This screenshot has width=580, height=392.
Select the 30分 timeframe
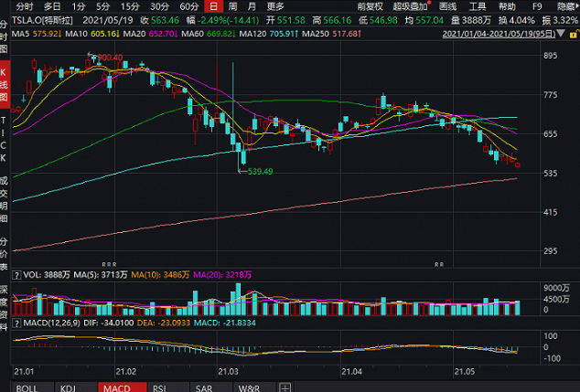pyautogui.click(x=160, y=6)
